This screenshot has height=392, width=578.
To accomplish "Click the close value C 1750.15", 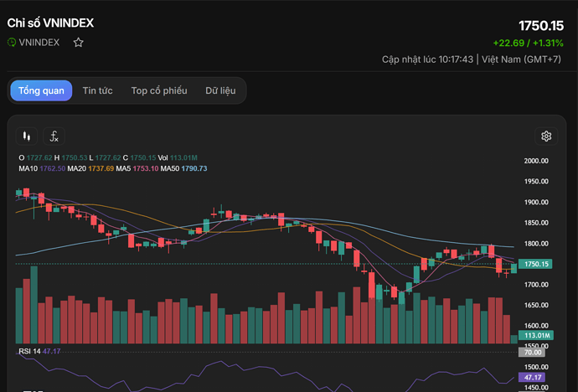I will (x=139, y=157).
